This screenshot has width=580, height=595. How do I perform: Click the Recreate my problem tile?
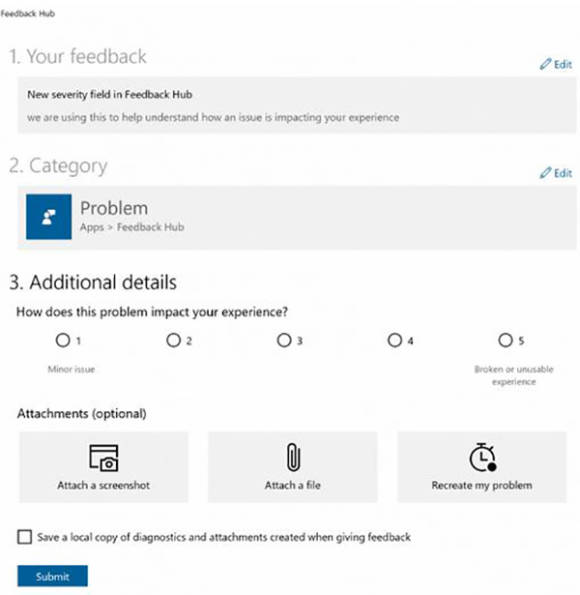[x=482, y=467]
